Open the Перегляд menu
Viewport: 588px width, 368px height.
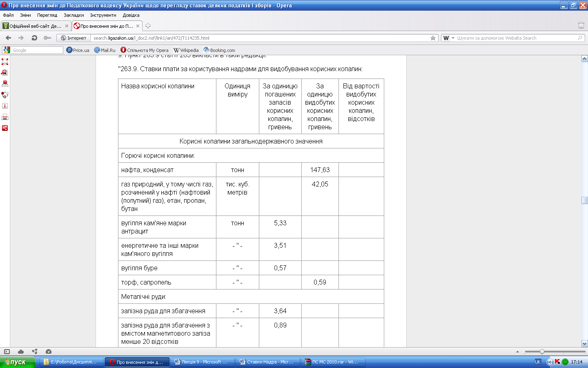point(47,15)
